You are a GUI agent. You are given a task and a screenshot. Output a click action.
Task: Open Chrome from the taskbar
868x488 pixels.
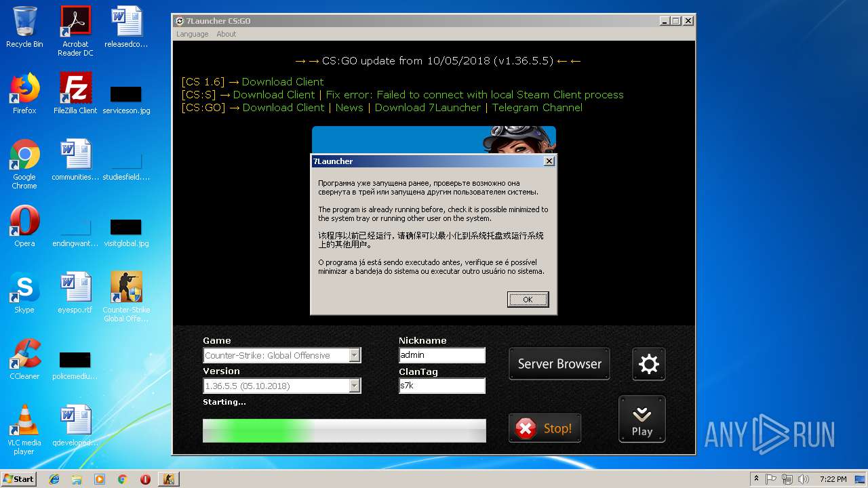pos(122,479)
